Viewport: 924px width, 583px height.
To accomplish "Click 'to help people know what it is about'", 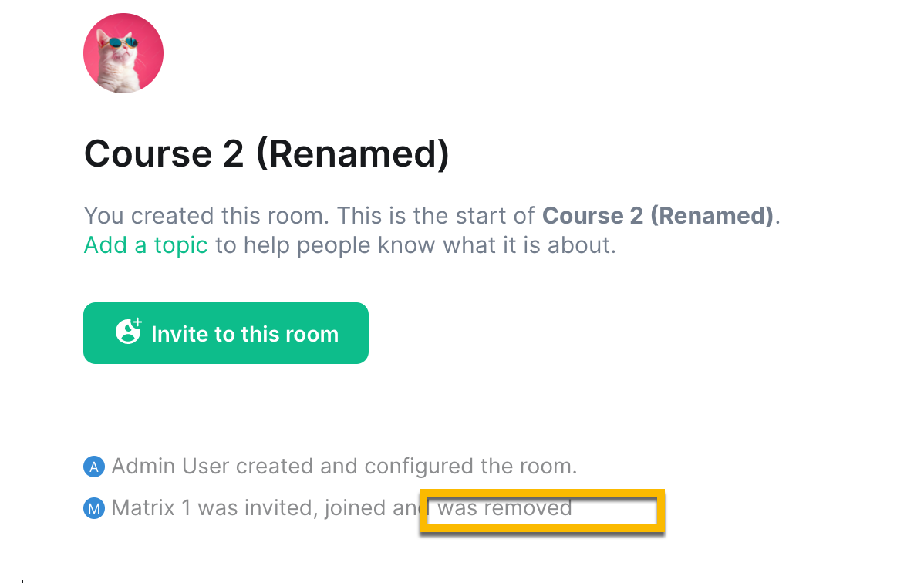I will [x=416, y=245].
